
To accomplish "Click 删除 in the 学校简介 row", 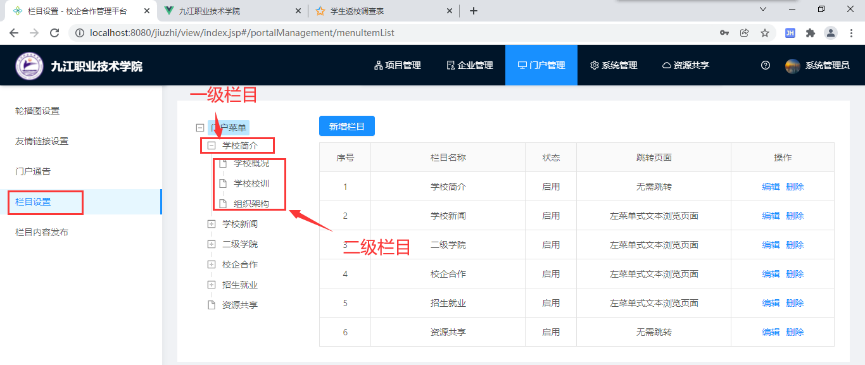I will click(x=795, y=187).
